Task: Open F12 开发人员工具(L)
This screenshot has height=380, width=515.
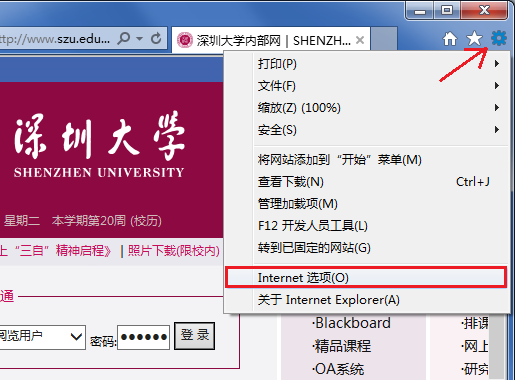Action: coord(367,226)
